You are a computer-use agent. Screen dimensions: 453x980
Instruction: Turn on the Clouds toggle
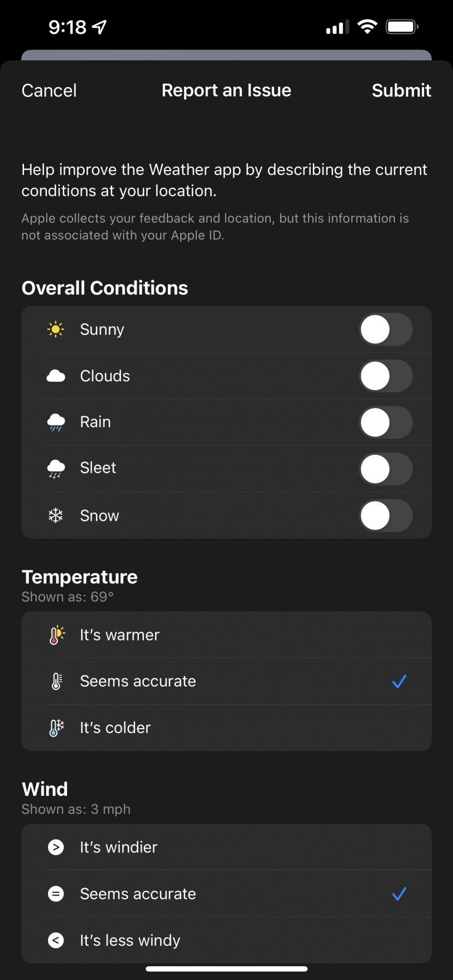[x=385, y=376]
